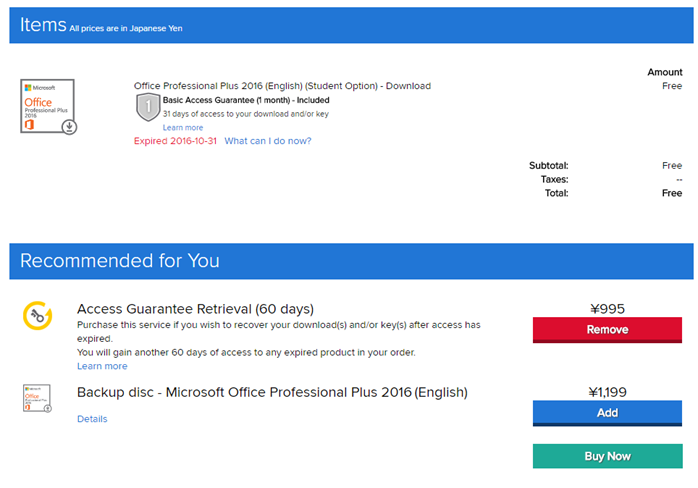Add the Backup disc to order
The width and height of the screenshot is (698, 488).
point(607,413)
